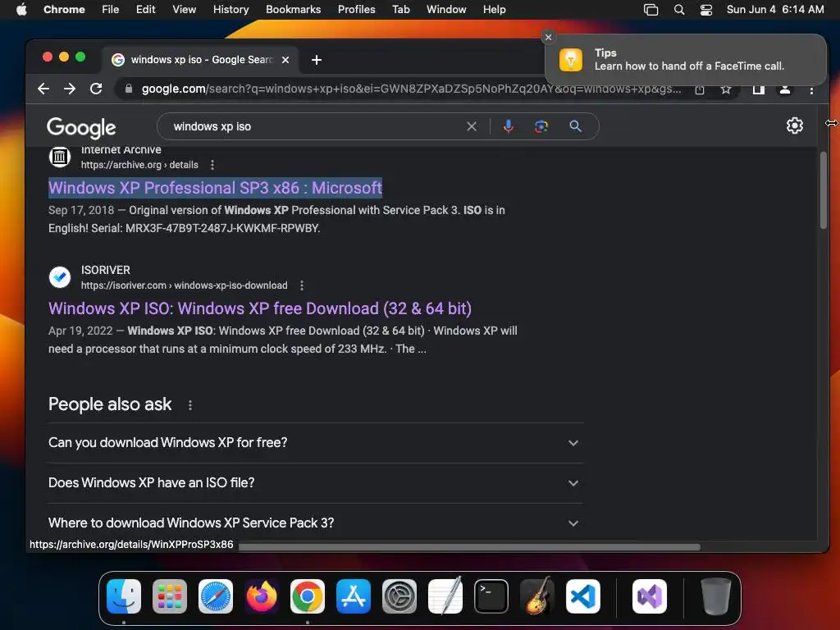Open Windows XP ISO free Download link
The image size is (840, 630).
click(260, 308)
